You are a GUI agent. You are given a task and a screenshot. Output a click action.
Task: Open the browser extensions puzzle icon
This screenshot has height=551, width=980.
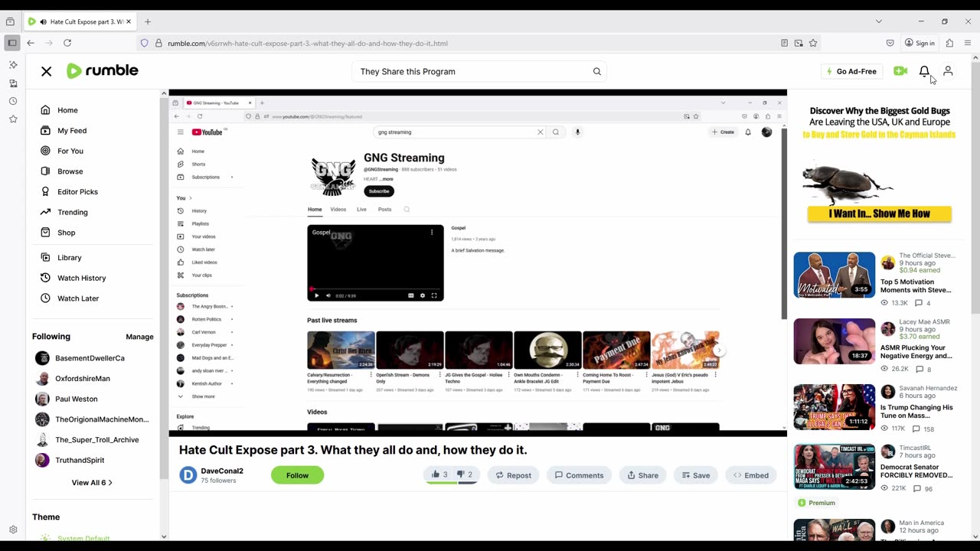click(x=949, y=43)
